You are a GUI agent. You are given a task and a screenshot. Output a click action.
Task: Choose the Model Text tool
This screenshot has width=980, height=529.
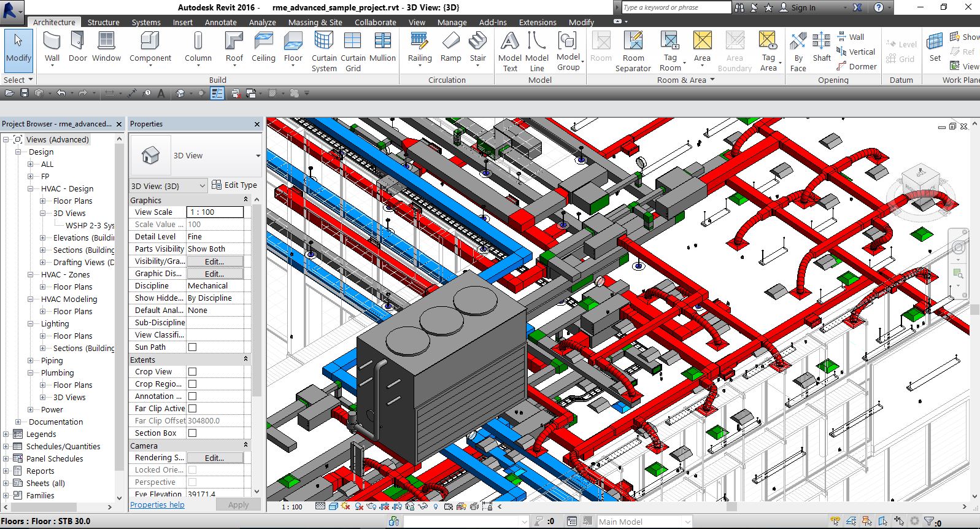(510, 52)
